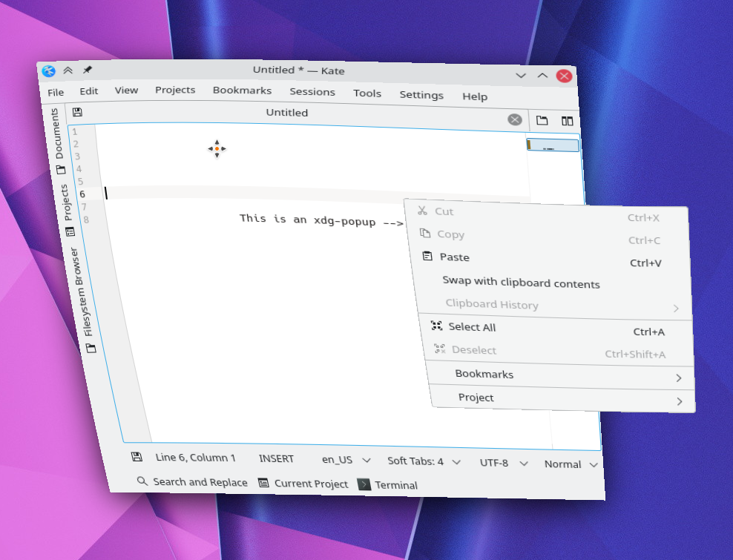Open a new document via the document tab folder icon
Screen dimensions: 733x560
pos(542,119)
